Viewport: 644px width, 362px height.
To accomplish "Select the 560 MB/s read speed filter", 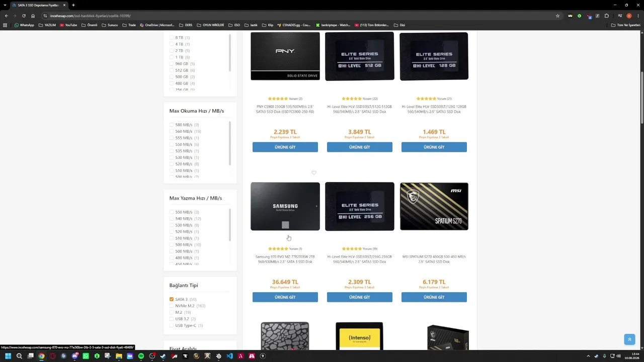I will pyautogui.click(x=172, y=131).
